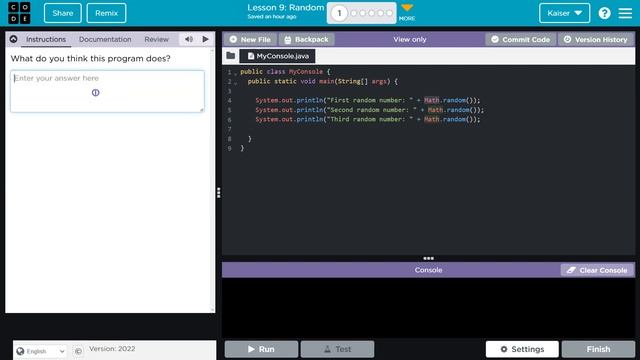
Task: Click the Remix button
Action: coord(107,13)
